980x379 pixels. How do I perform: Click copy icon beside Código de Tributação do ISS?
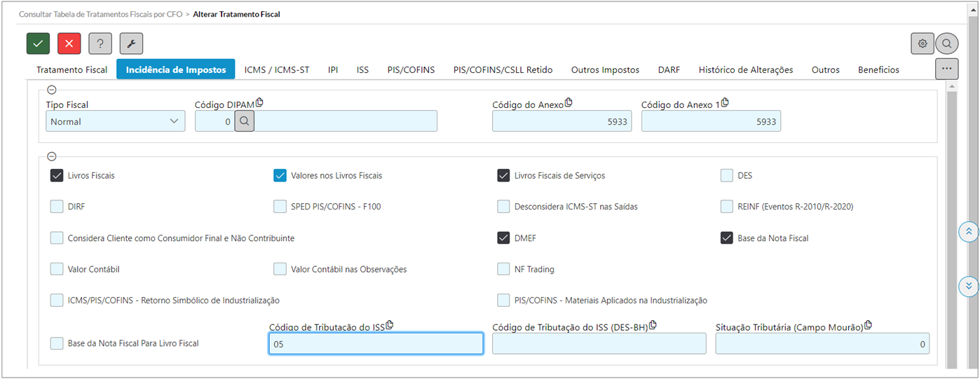[x=390, y=325]
